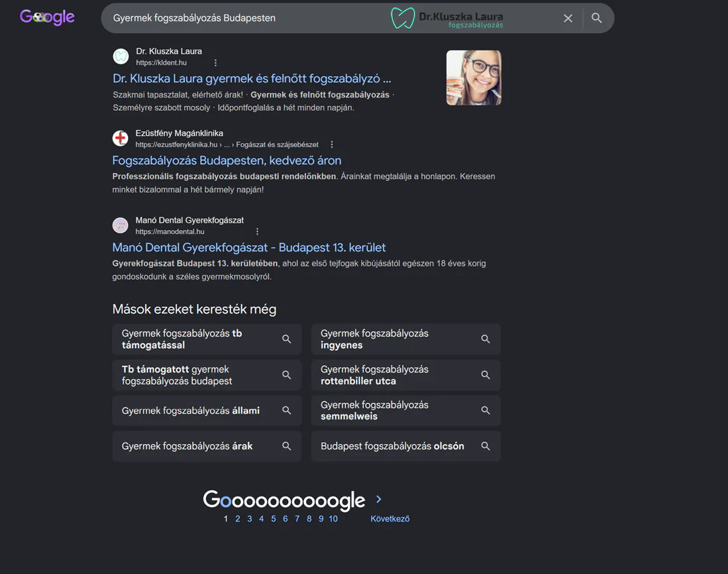This screenshot has height=574, width=728.
Task: Open the three-dot menu beside kldent.hu
Action: click(x=215, y=63)
